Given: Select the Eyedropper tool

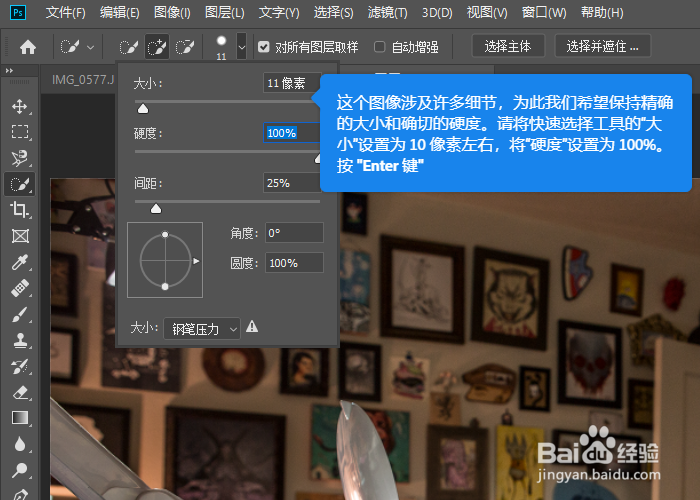Looking at the screenshot, I should [20, 262].
